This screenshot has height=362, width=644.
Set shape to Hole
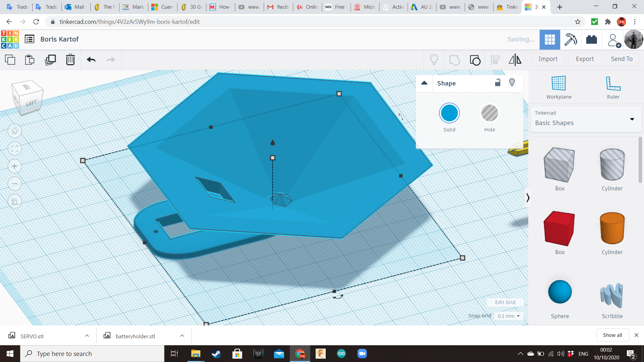coord(489,113)
